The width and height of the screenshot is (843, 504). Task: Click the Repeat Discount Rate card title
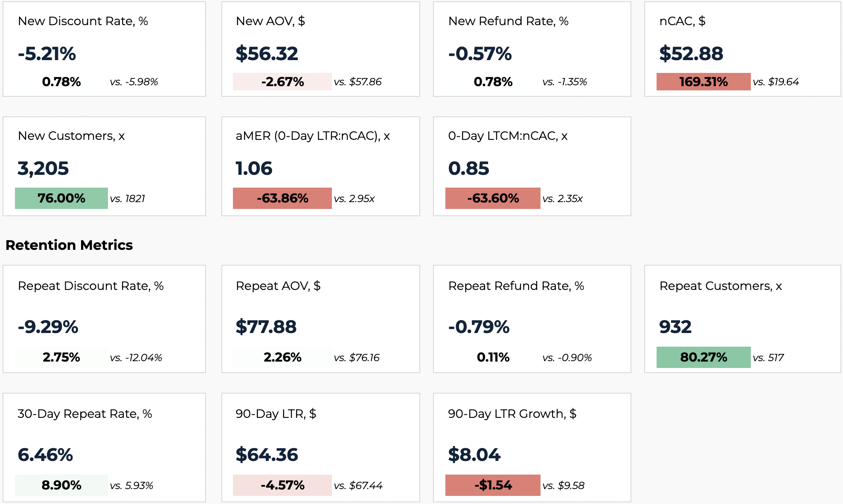90,286
